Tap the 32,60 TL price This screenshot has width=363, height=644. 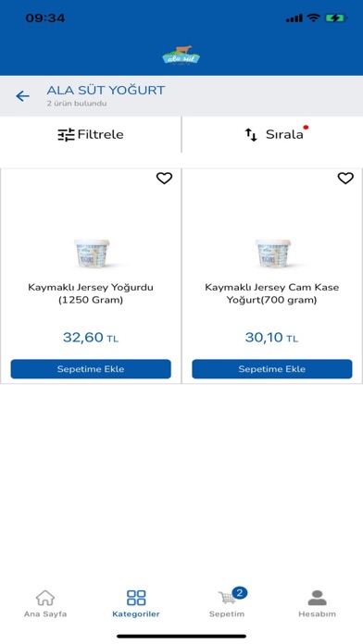91,338
